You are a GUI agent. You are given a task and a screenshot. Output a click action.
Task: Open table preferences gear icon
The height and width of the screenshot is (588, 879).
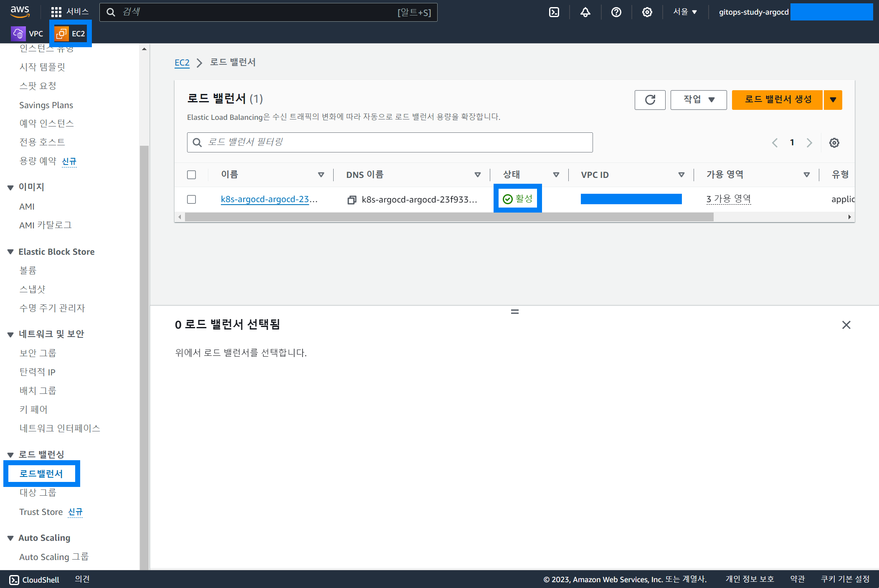[834, 143]
